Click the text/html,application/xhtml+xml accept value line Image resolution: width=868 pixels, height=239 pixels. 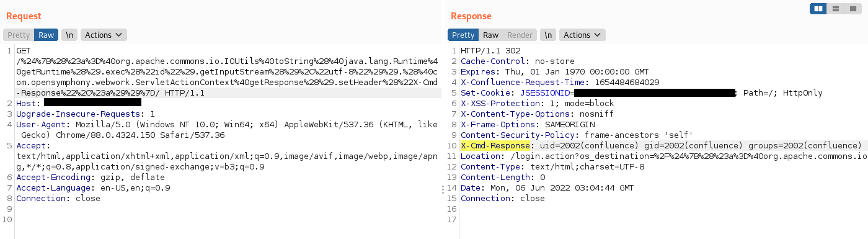227,156
